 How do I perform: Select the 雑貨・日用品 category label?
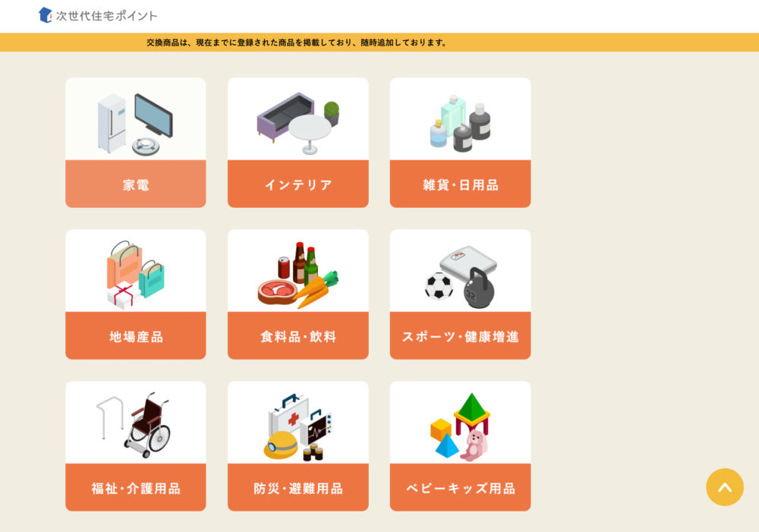(x=461, y=184)
